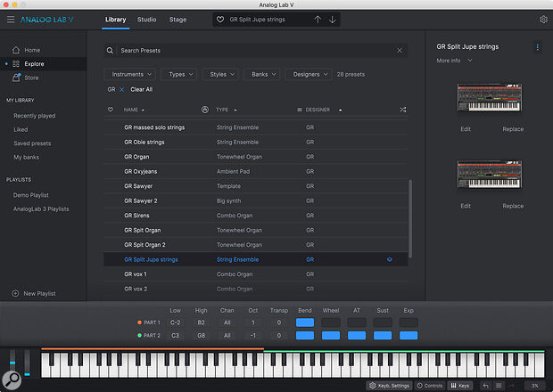
Task: Open My banks list
Action: tap(27, 157)
